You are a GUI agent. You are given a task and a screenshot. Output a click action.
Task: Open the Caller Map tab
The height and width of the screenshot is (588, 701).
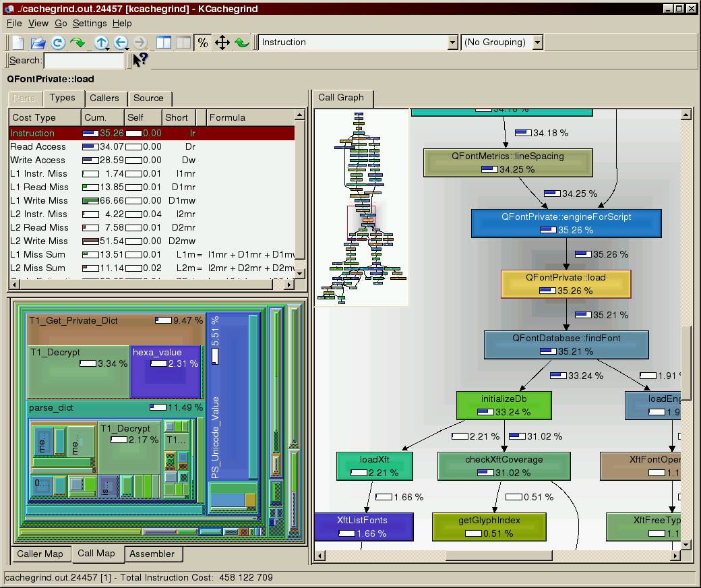(40, 554)
